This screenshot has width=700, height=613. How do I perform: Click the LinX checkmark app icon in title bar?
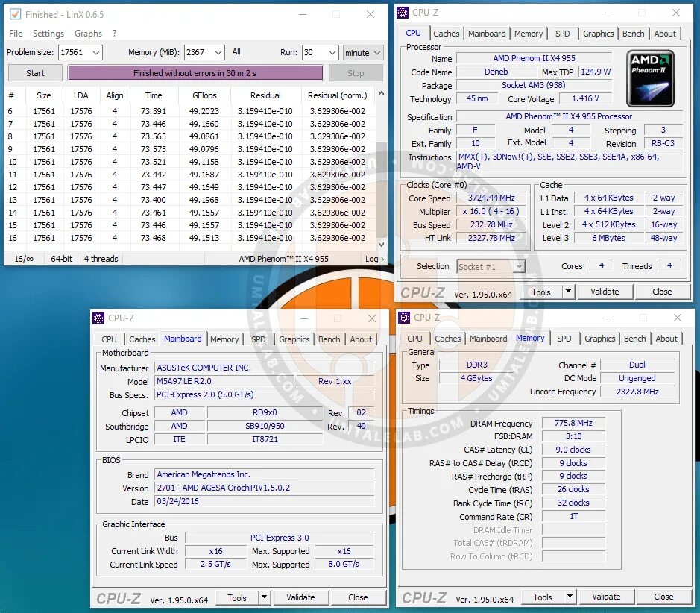pos(15,14)
